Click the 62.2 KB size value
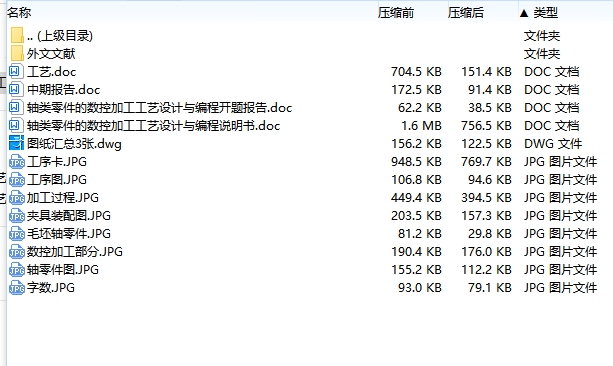The width and height of the screenshot is (613, 366). [x=420, y=108]
